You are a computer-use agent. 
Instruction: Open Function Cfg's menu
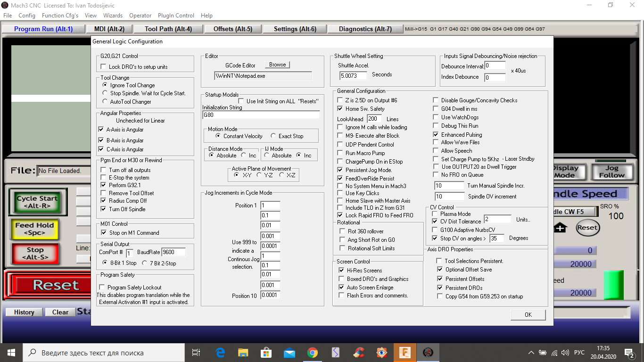[60, 16]
